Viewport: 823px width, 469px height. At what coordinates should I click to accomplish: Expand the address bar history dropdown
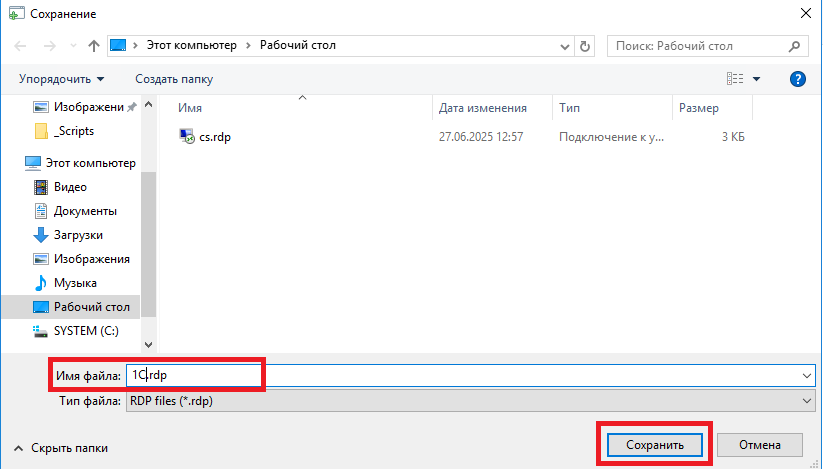(565, 46)
